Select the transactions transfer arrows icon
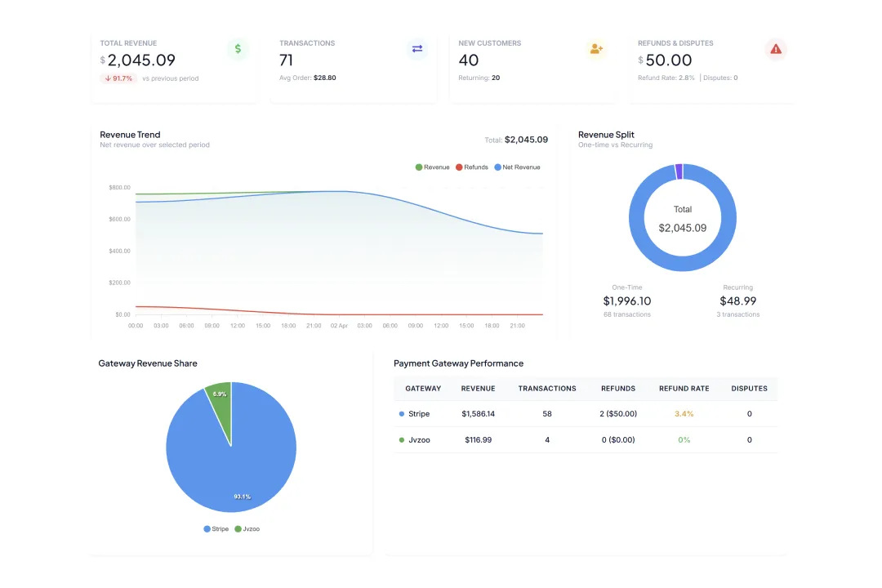Screen dimensions: 882x588 (417, 49)
